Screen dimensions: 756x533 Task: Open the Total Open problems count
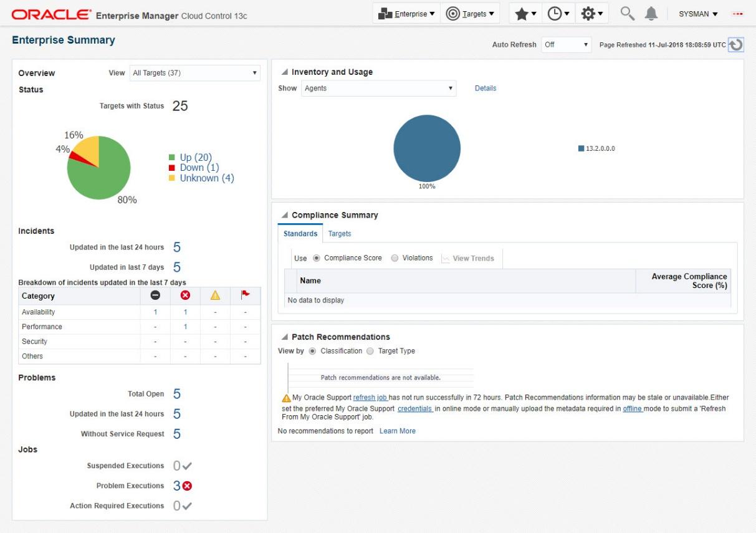click(177, 394)
